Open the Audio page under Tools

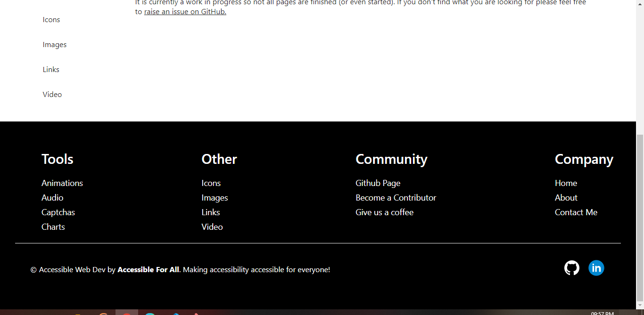(x=52, y=197)
